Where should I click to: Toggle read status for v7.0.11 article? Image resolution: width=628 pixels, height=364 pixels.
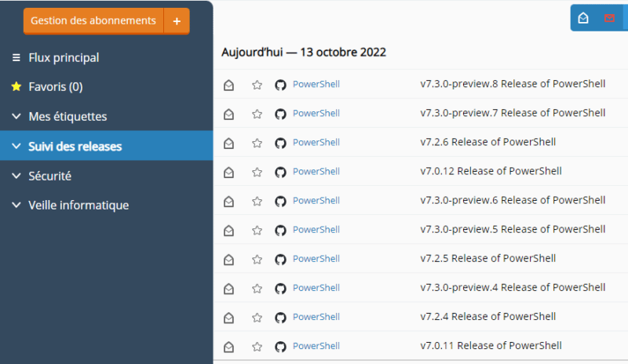coord(228,347)
